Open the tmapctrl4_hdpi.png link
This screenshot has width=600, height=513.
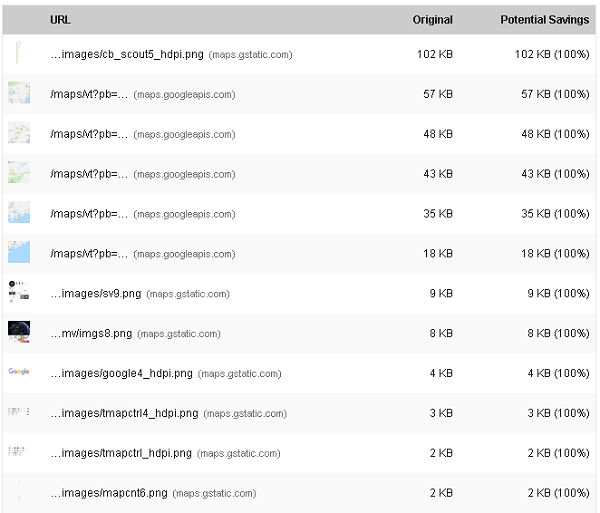[124, 413]
